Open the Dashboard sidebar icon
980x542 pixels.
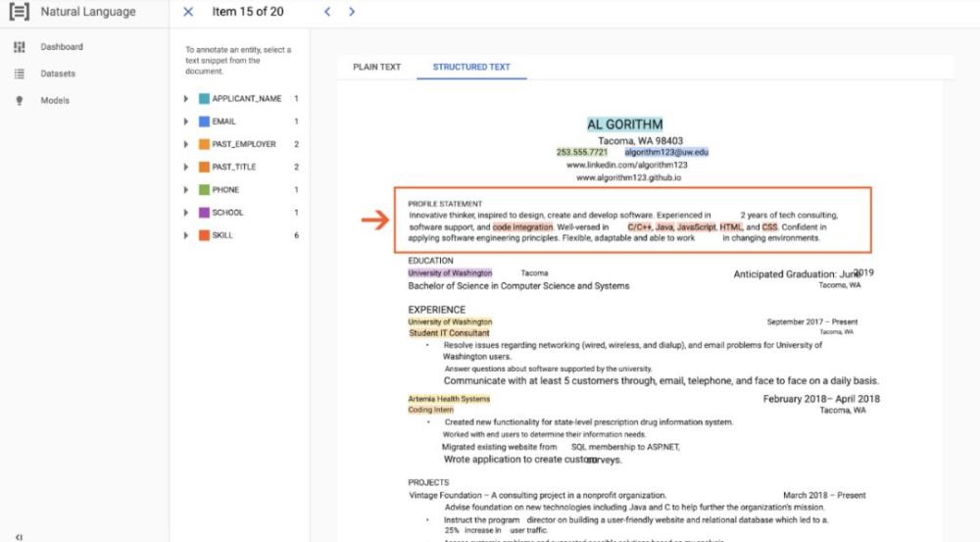pos(20,47)
